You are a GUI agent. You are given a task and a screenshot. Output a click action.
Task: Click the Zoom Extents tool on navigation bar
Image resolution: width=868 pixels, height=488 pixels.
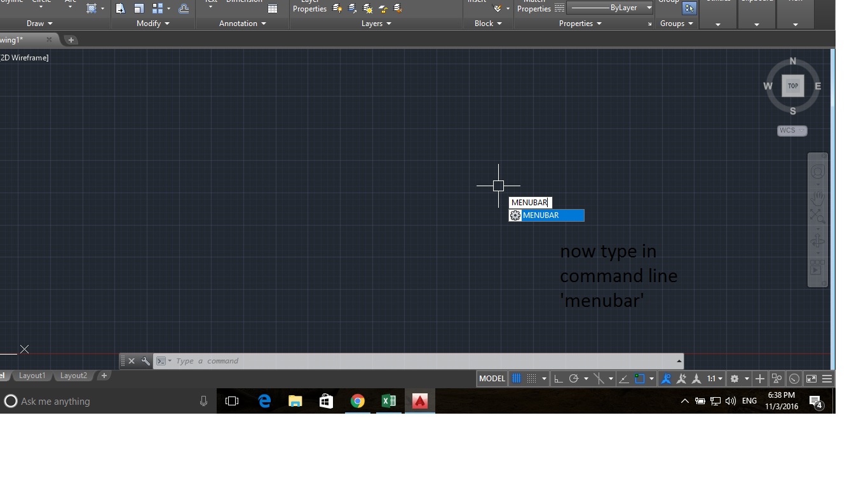click(818, 216)
